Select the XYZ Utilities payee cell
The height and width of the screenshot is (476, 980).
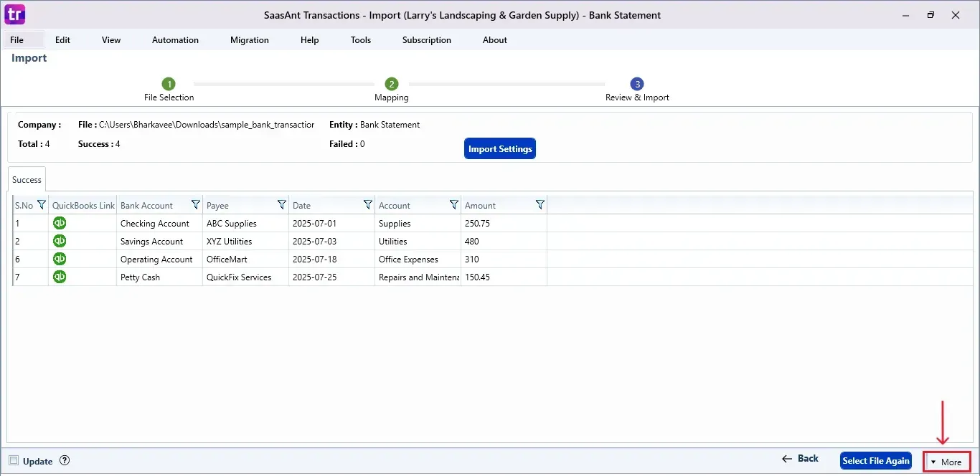point(245,242)
